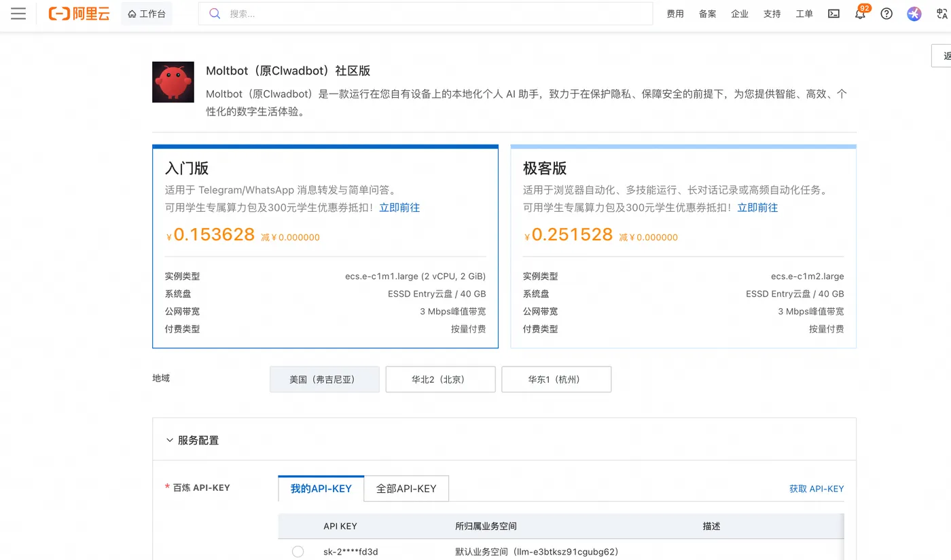Image resolution: width=951 pixels, height=560 pixels.
Task: Click instance type ecs.e-c1m2.large
Action: click(x=808, y=276)
